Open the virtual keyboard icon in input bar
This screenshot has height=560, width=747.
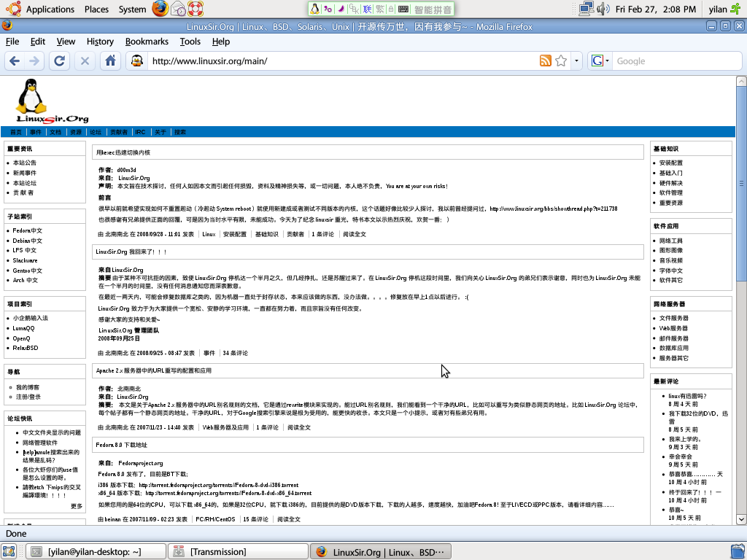[x=403, y=9]
